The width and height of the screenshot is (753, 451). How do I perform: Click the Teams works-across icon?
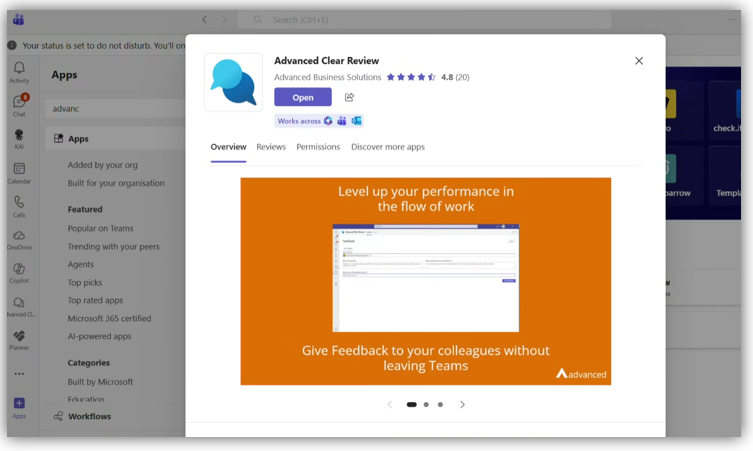click(341, 121)
